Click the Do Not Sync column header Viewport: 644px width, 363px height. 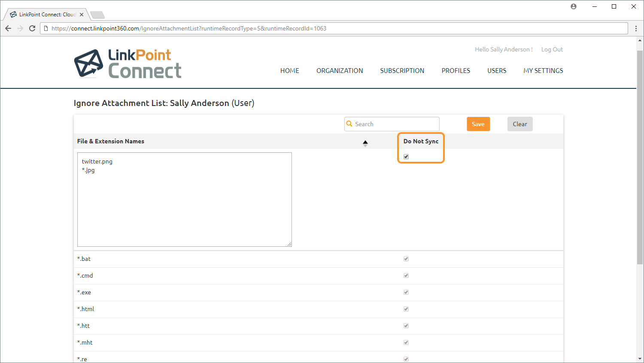click(x=421, y=141)
